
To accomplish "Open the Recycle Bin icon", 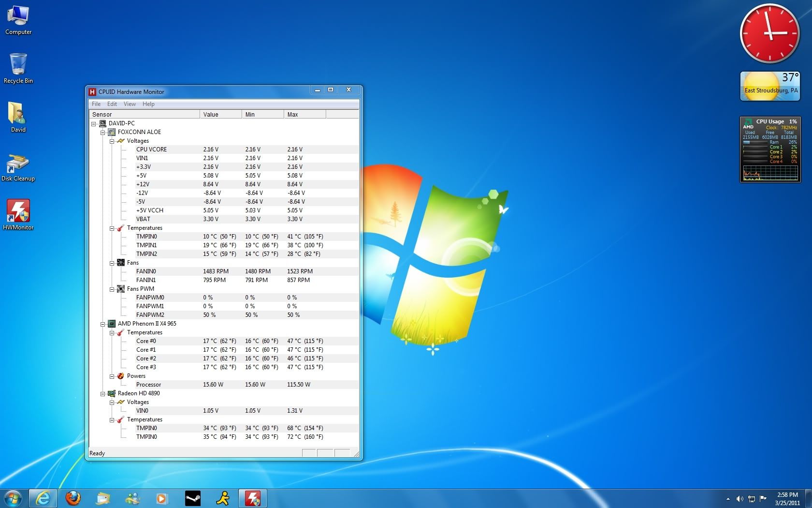I will pos(18,69).
